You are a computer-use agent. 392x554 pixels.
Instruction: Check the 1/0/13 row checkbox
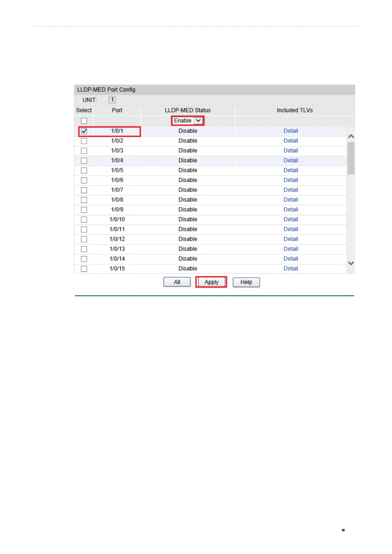point(84,249)
